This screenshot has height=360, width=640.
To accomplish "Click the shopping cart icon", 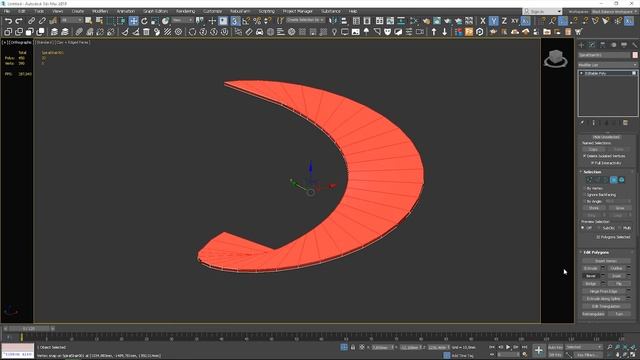I will click(x=578, y=32).
